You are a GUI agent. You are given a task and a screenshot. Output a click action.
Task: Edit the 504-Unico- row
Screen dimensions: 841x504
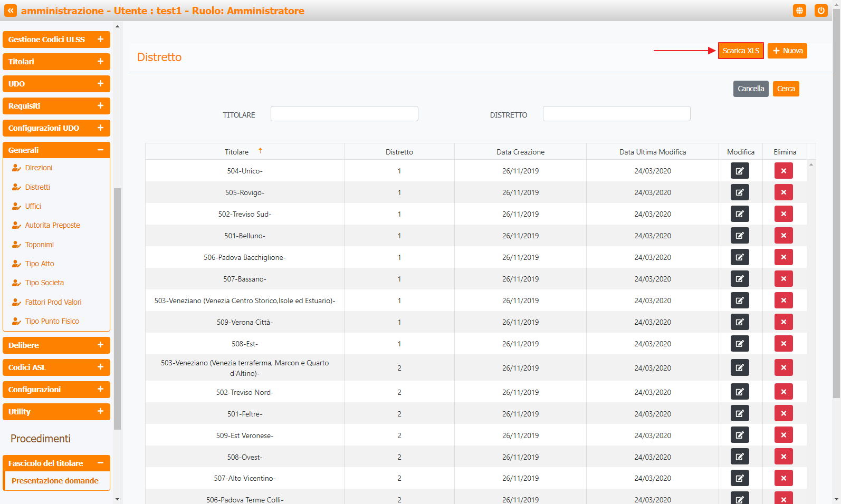pyautogui.click(x=739, y=171)
